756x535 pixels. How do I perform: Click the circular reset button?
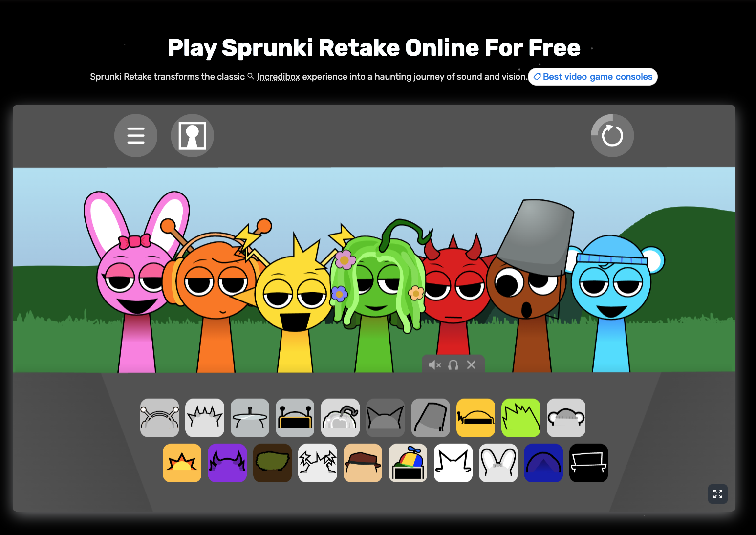612,135
